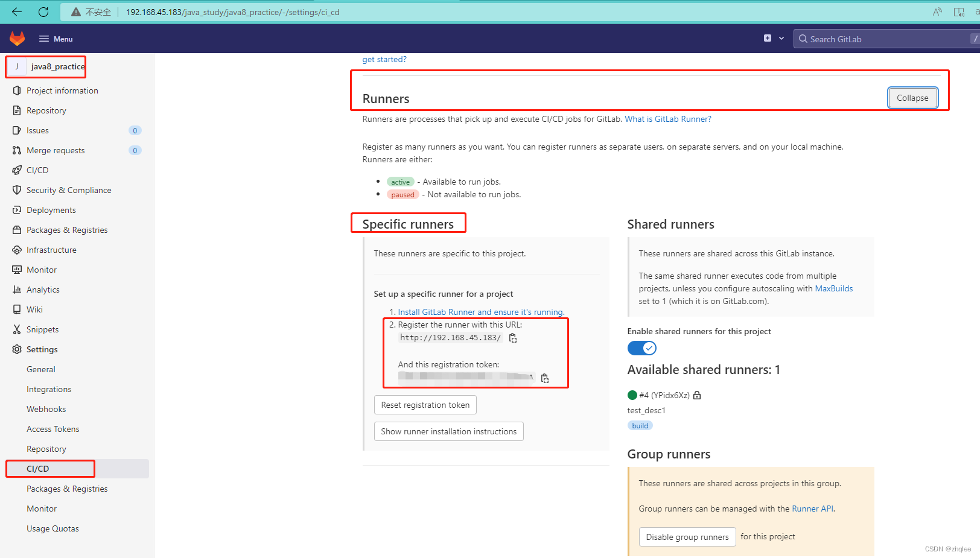Click the Snippets scissors icon
This screenshot has height=558, width=980.
click(x=17, y=329)
